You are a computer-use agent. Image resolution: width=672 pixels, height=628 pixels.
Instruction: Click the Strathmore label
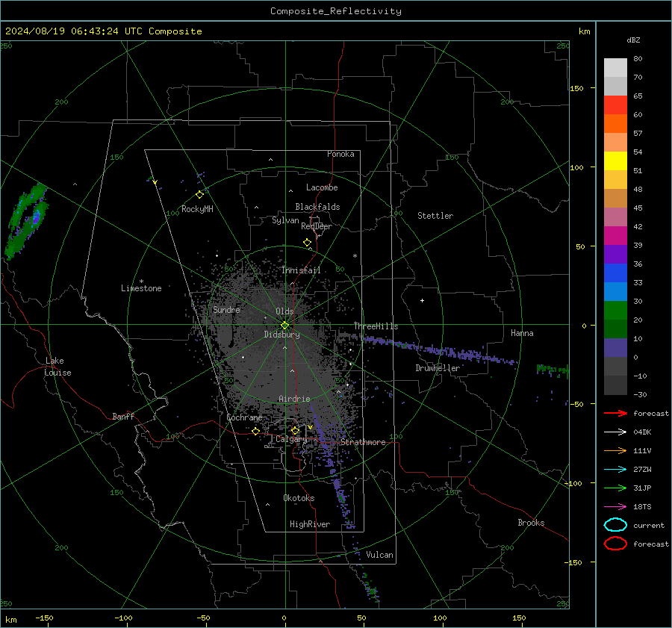click(x=363, y=442)
